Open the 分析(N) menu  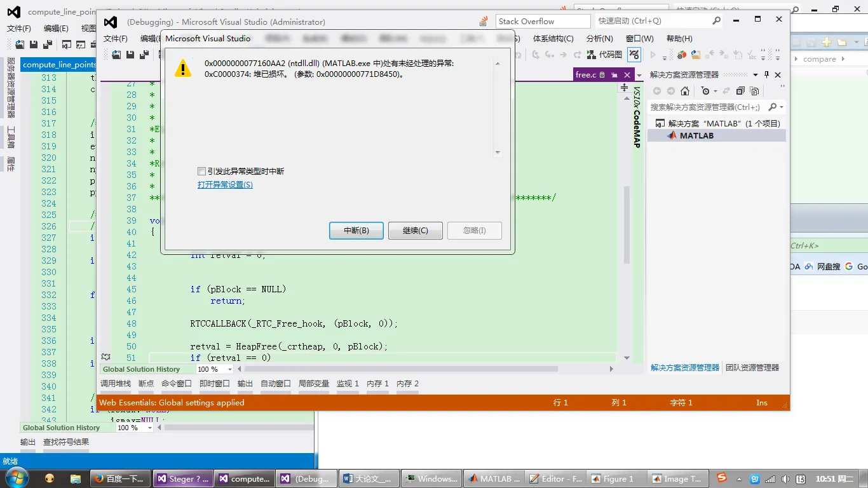(599, 39)
